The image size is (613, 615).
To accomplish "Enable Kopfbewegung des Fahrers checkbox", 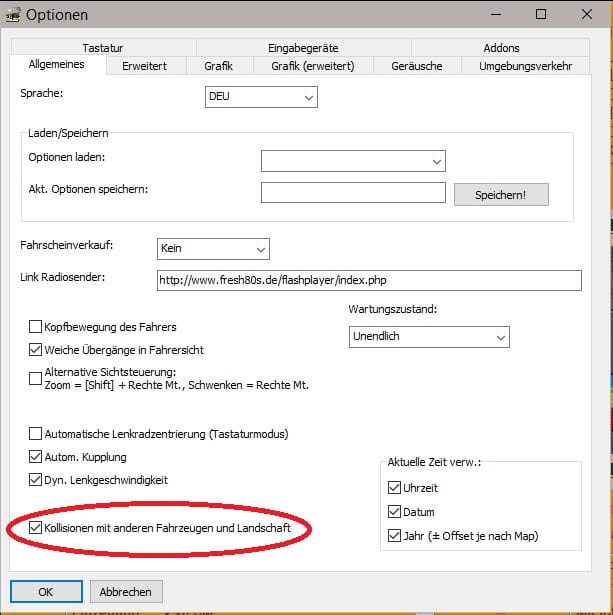I will (37, 327).
